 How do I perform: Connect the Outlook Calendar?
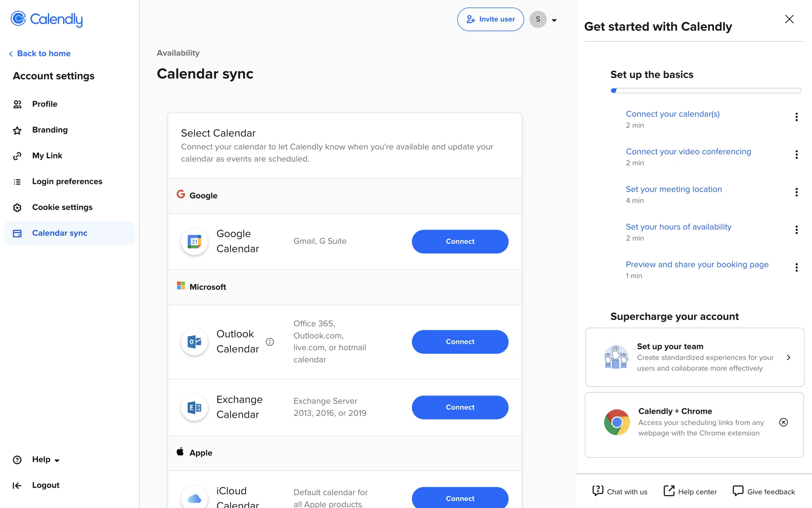click(x=460, y=342)
